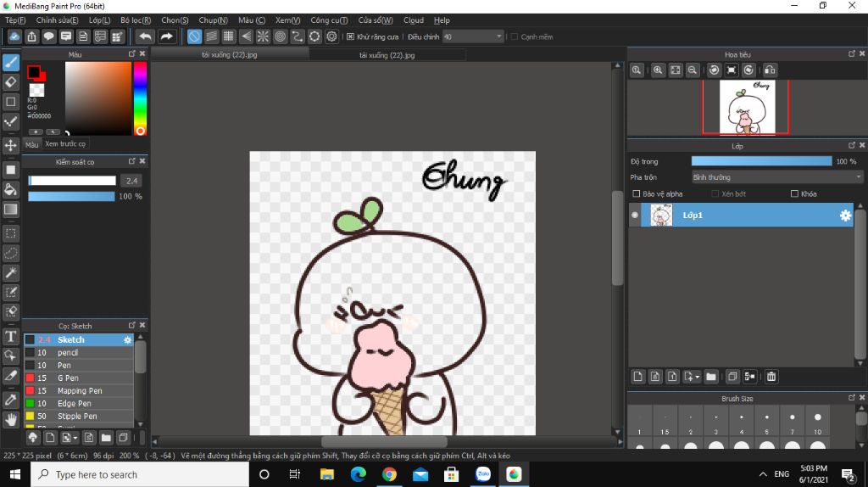The image size is (868, 487).
Task: Select the Magic Wand tool
Action: 10,272
